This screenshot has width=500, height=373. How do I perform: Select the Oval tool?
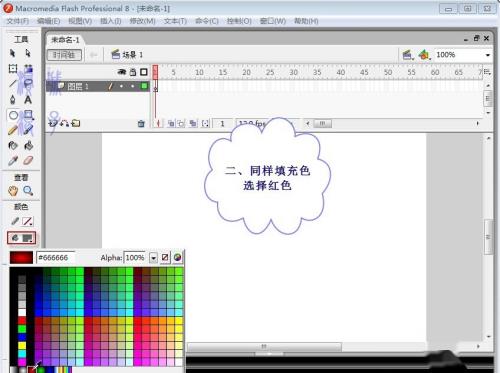coord(13,115)
